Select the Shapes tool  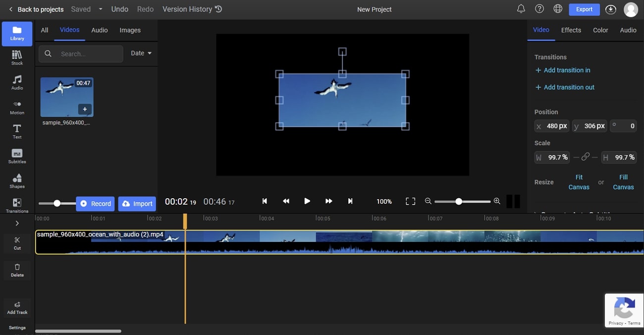pyautogui.click(x=17, y=181)
